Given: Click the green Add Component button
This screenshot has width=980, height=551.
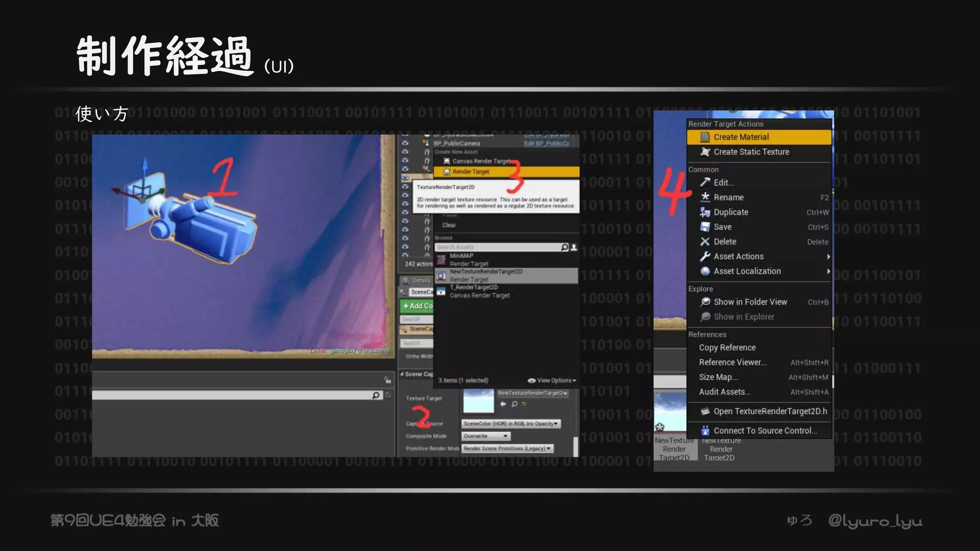Looking at the screenshot, I should [x=417, y=306].
